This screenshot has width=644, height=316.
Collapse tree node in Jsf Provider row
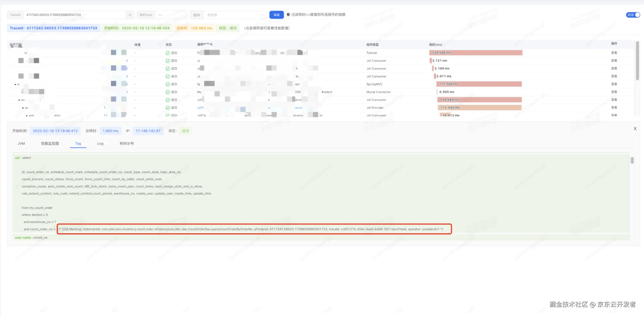[23, 108]
